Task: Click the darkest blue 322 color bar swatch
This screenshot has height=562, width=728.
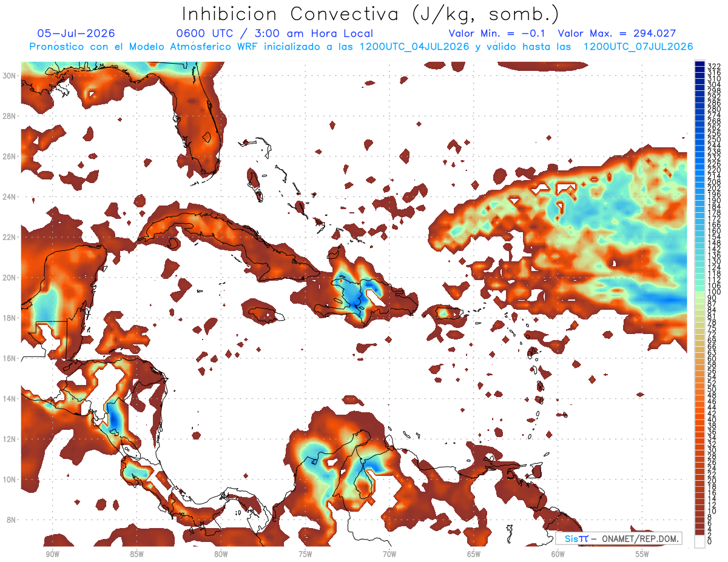Action: click(699, 64)
